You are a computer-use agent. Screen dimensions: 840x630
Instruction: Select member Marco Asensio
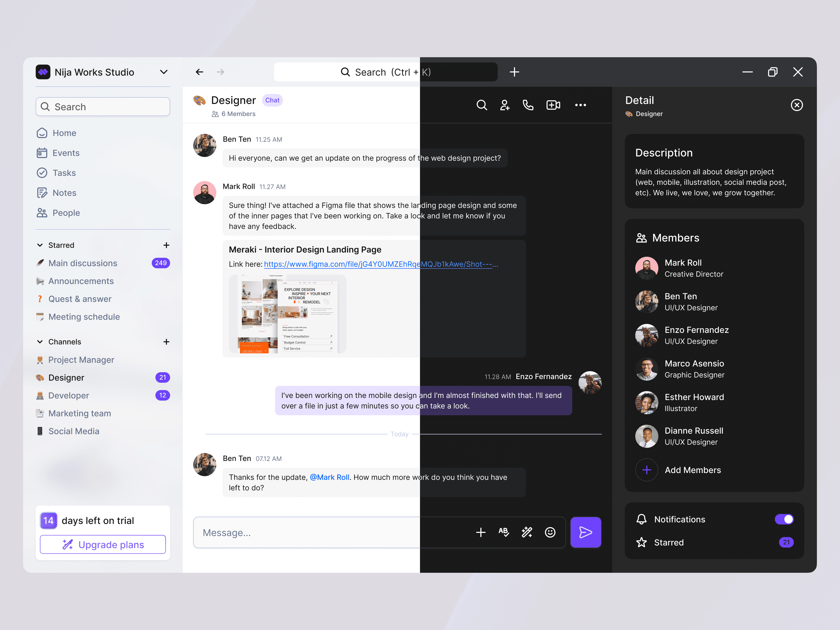click(714, 369)
